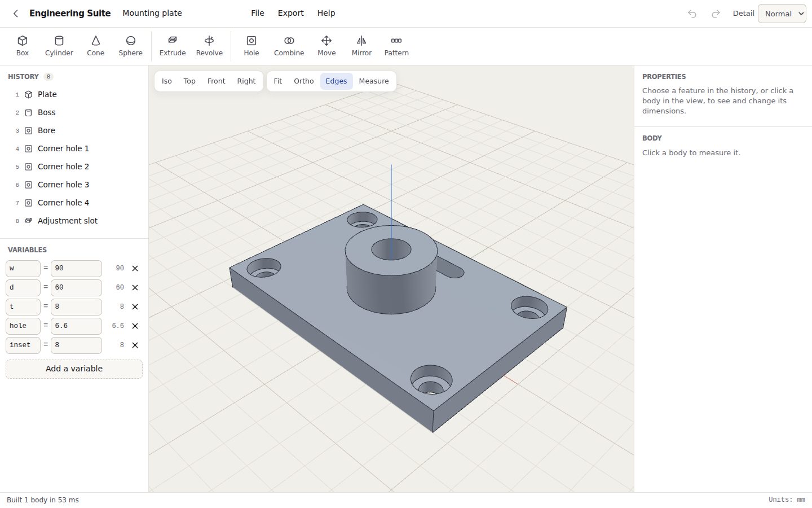Image resolution: width=812 pixels, height=508 pixels.
Task: Edit the t variable name field
Action: coord(23,307)
